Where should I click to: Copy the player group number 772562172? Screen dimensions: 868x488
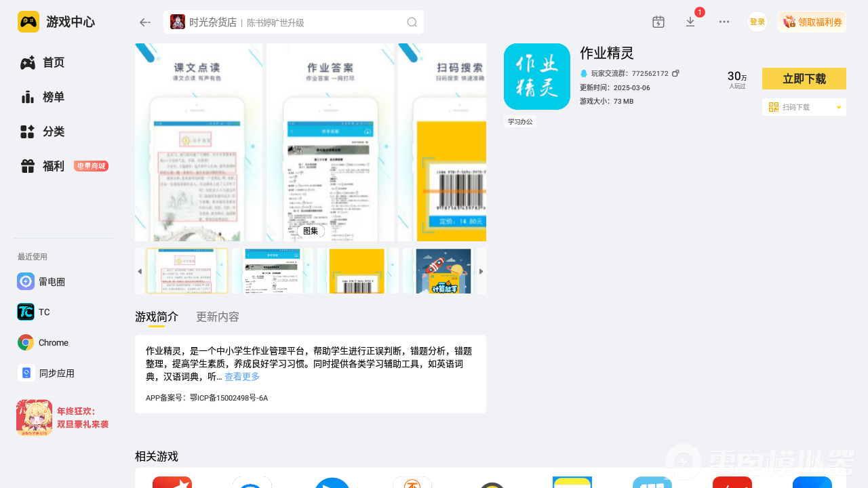[675, 73]
